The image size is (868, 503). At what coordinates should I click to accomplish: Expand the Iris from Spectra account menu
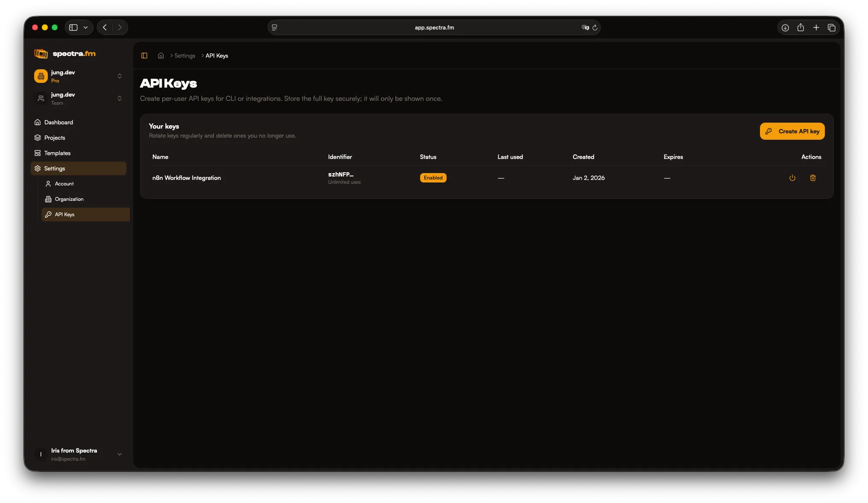(x=119, y=454)
